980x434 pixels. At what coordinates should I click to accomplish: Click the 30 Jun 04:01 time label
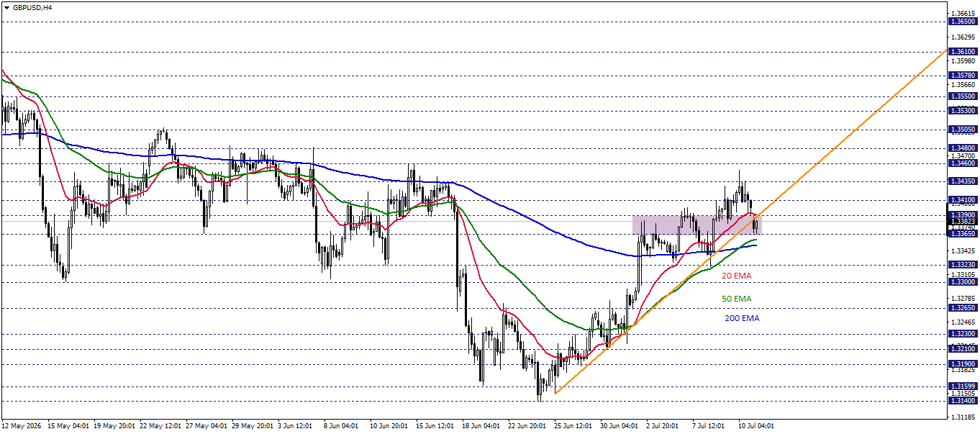[621, 426]
